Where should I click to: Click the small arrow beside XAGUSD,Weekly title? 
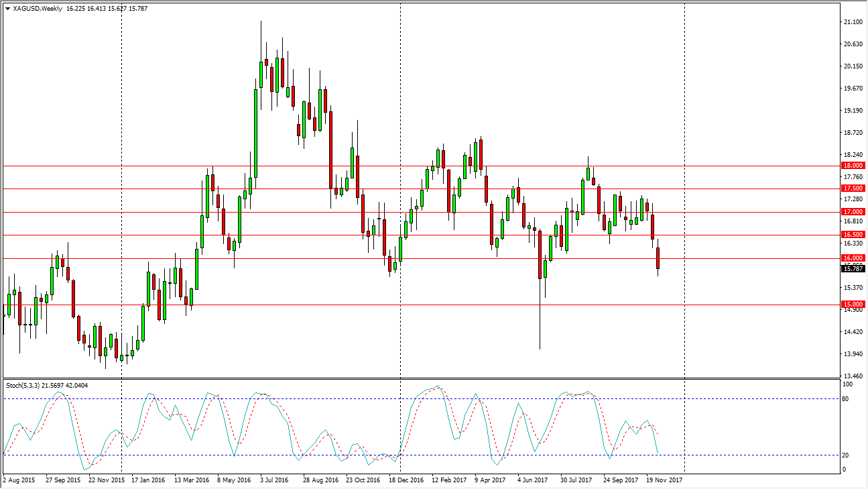point(7,9)
